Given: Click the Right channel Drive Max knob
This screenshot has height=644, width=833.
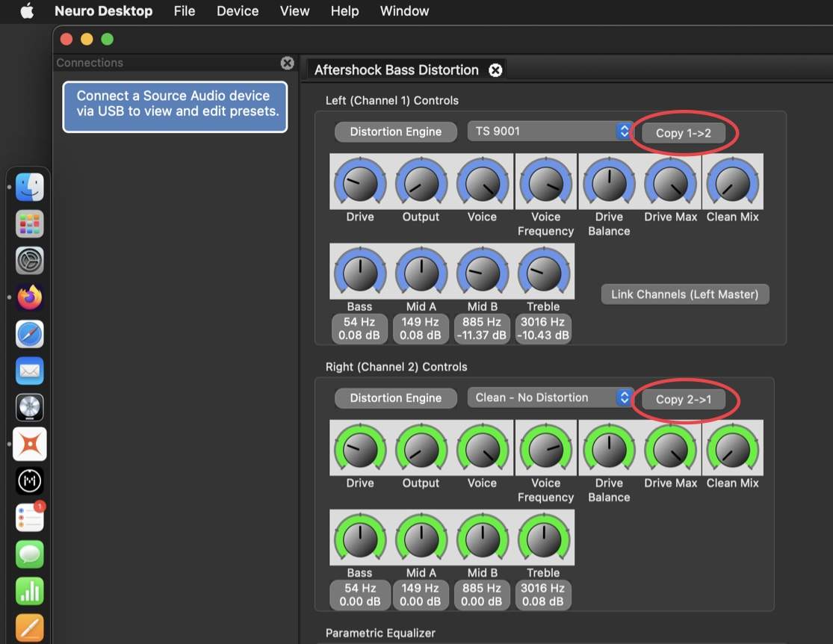Looking at the screenshot, I should point(670,448).
